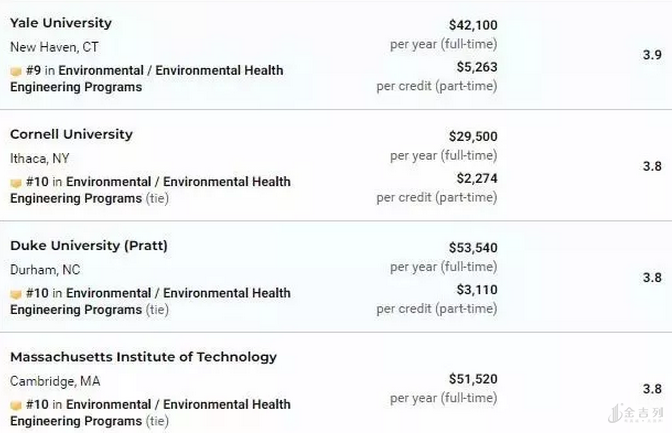Click the badge icon beside Yale's #9 ranking
This screenshot has width=672, height=433.
click(16, 71)
